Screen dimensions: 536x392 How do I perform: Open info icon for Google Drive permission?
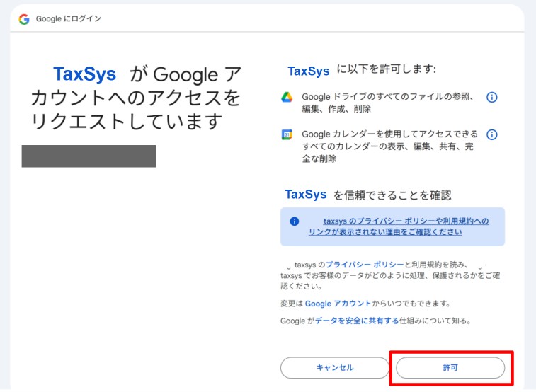[x=491, y=98]
